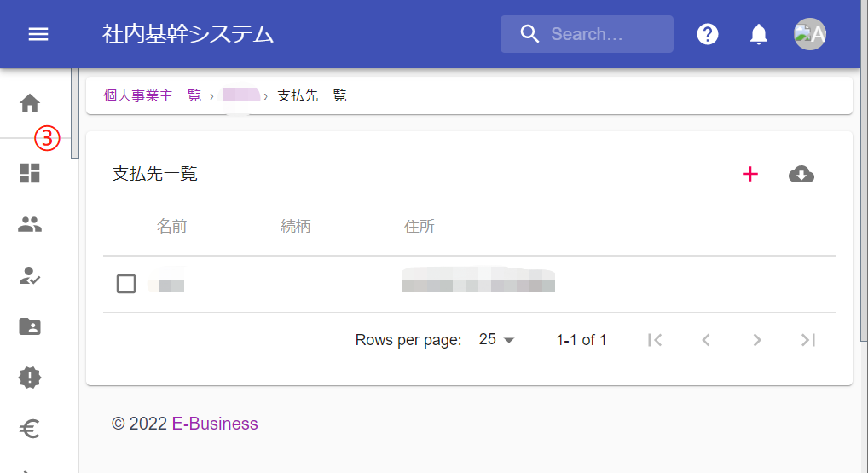
Task: Download list via cloud icon
Action: coord(801,175)
